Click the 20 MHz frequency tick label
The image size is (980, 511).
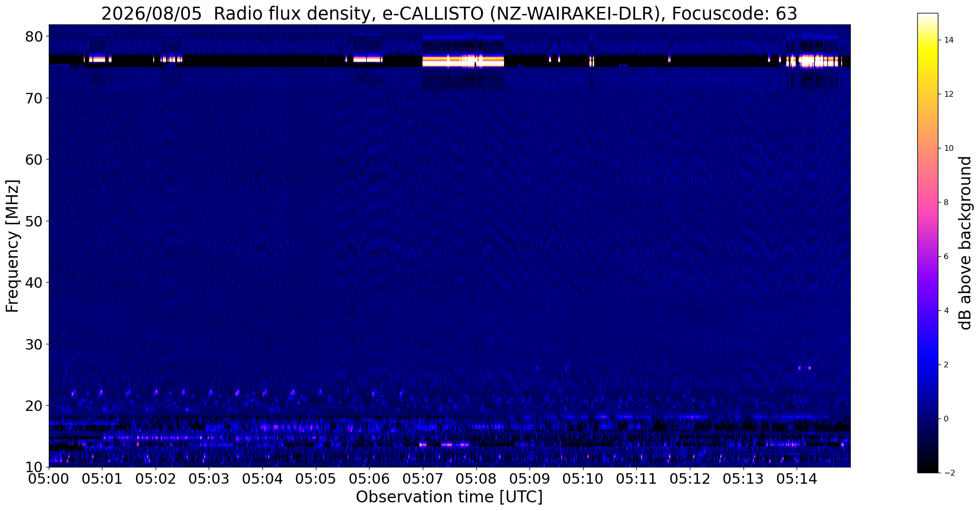(34, 406)
